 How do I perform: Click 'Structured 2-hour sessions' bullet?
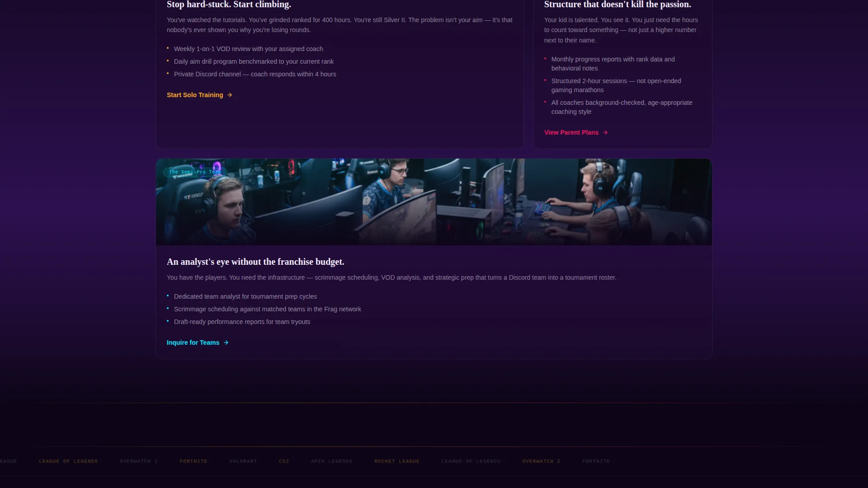[616, 85]
